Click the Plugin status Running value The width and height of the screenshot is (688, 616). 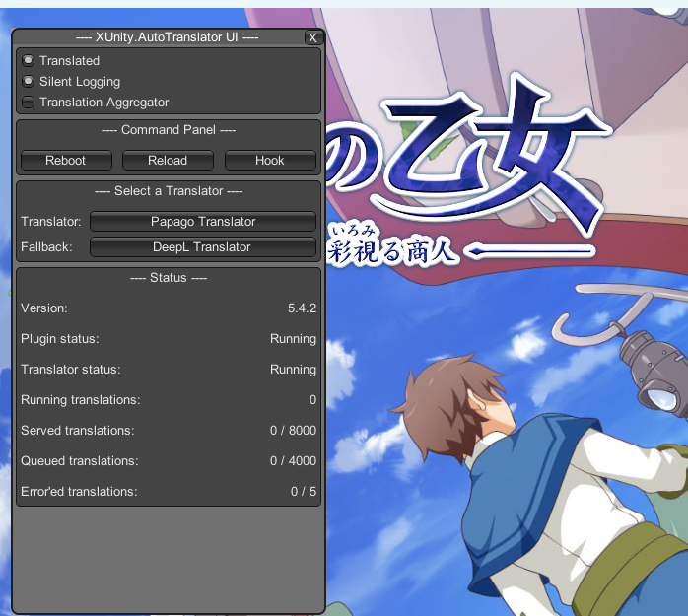click(293, 339)
